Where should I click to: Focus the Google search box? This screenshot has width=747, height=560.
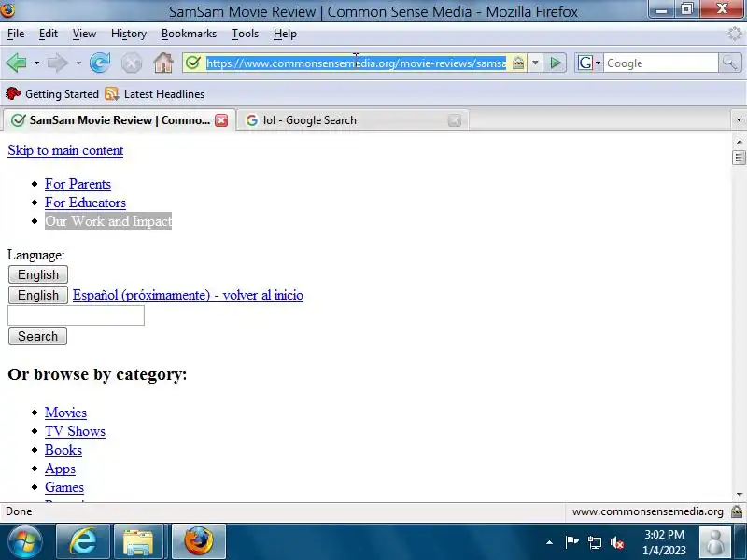[x=661, y=63]
